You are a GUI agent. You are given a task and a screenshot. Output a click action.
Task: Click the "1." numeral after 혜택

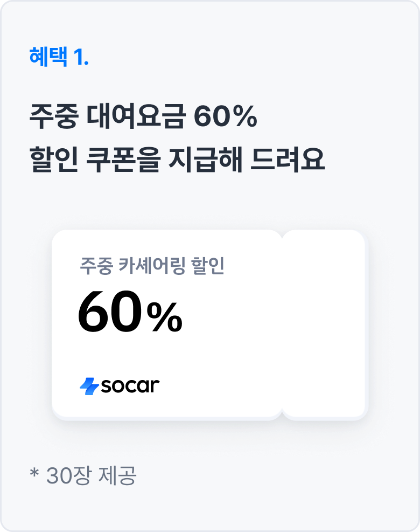click(81, 57)
